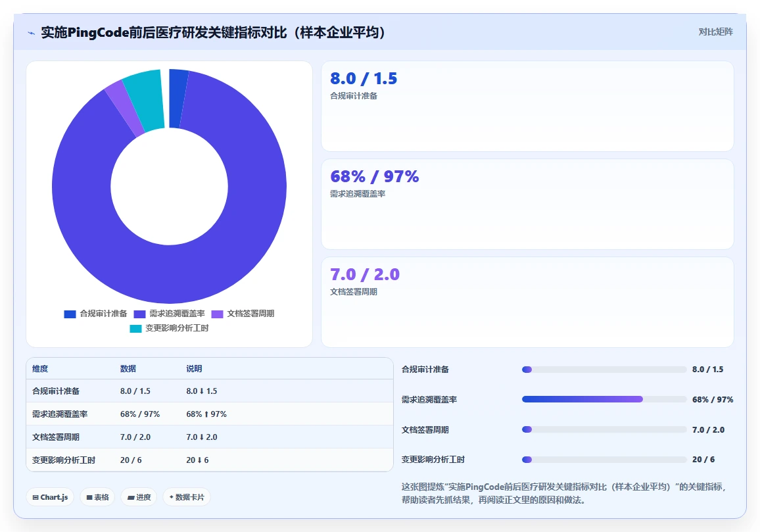Toggle the 需求追溯覆盖率 legend color box
This screenshot has width=760, height=532.
point(139,314)
